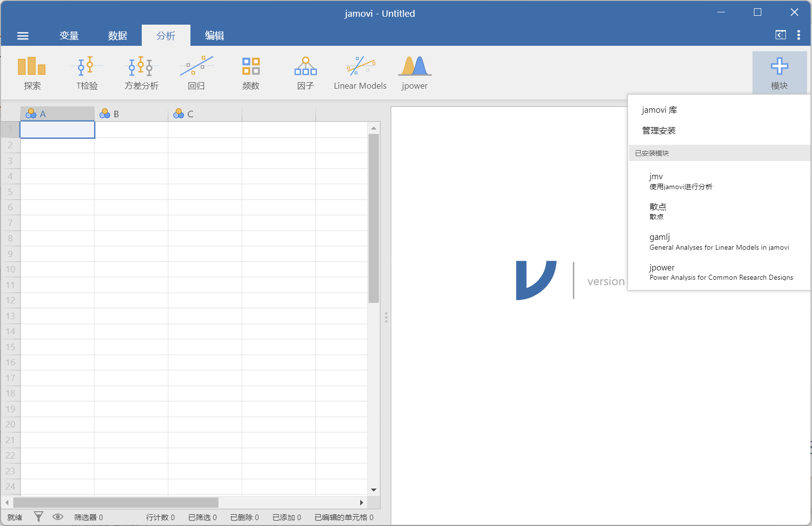Select the gamlj installed module
Screen dimensions: 812x526
point(719,241)
